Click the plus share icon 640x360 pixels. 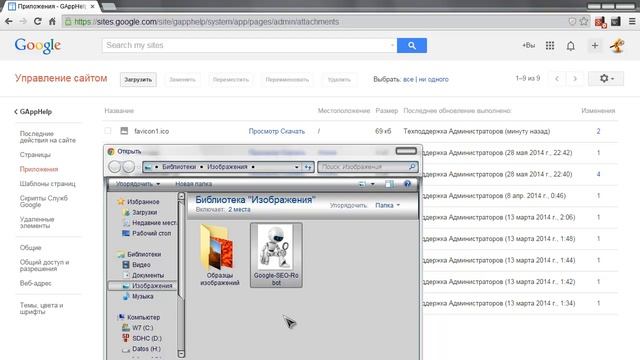[x=595, y=46]
